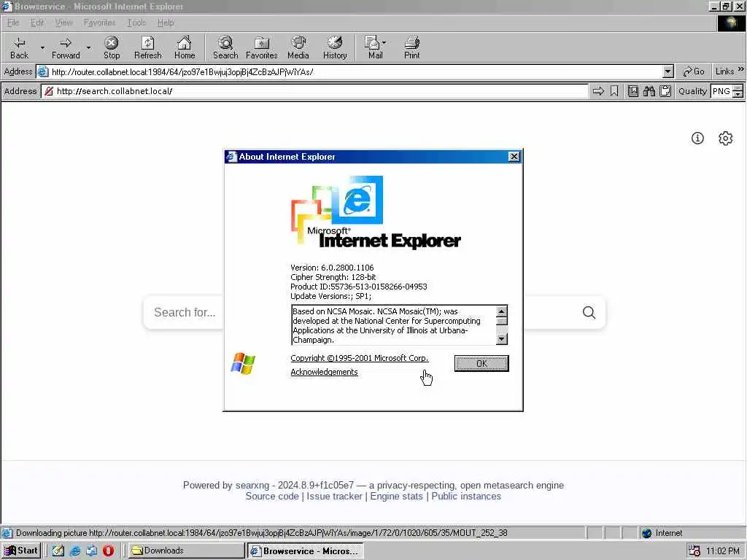Open the Mail button dropdown arrow
This screenshot has width=747, height=560.
(384, 43)
